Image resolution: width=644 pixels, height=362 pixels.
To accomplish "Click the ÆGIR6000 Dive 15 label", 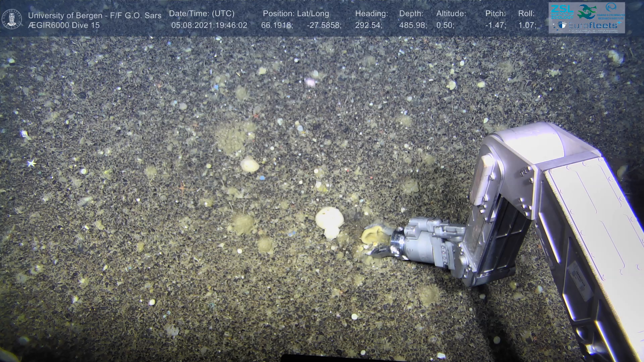I will [64, 25].
